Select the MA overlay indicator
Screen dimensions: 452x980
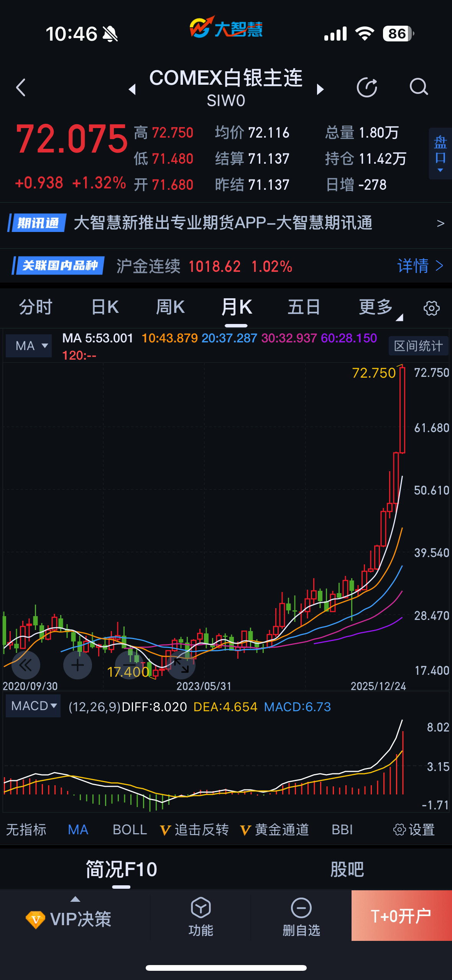point(78,830)
